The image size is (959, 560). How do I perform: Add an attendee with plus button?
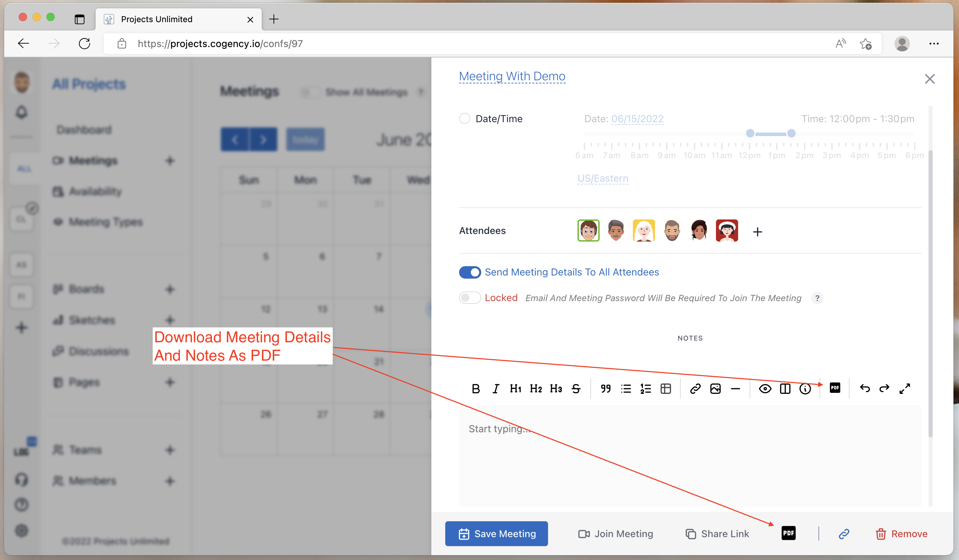pos(757,232)
